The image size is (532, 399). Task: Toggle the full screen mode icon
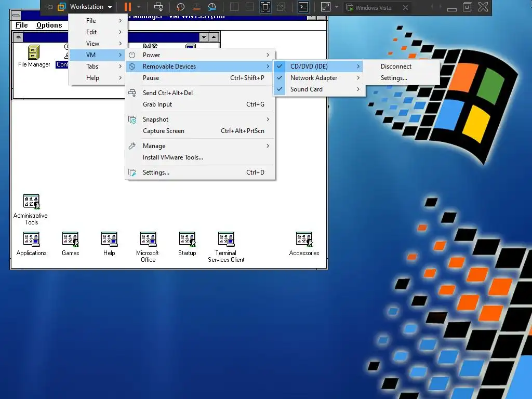tap(265, 7)
